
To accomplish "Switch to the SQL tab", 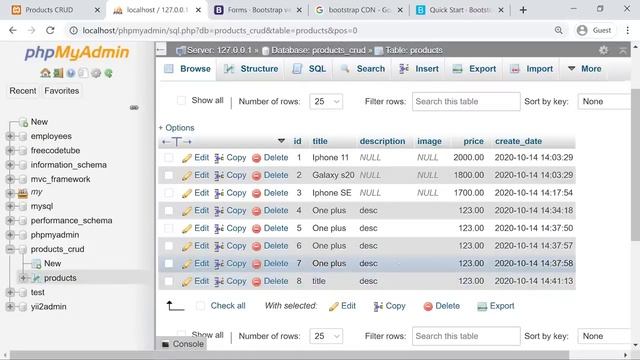I will (x=309, y=69).
